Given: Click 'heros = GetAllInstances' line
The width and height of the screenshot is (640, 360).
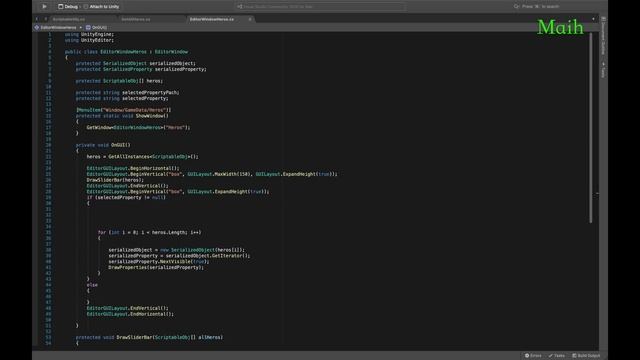Looking at the screenshot, I should (142, 156).
